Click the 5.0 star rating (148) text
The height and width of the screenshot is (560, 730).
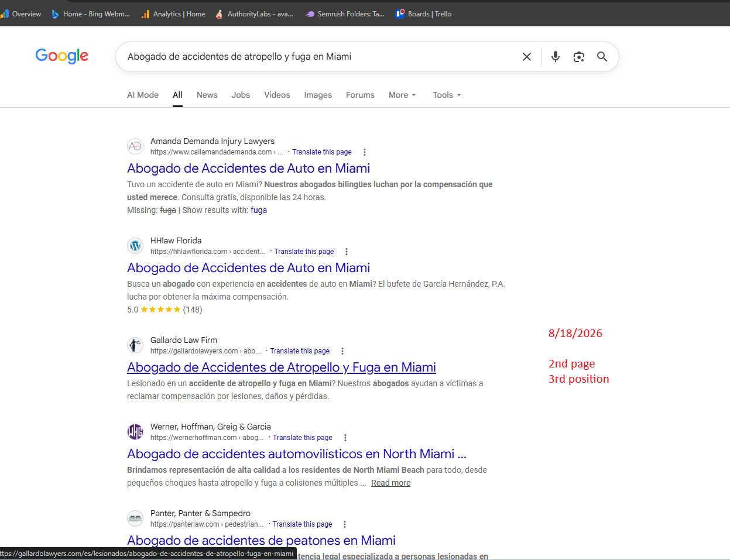pyautogui.click(x=164, y=310)
